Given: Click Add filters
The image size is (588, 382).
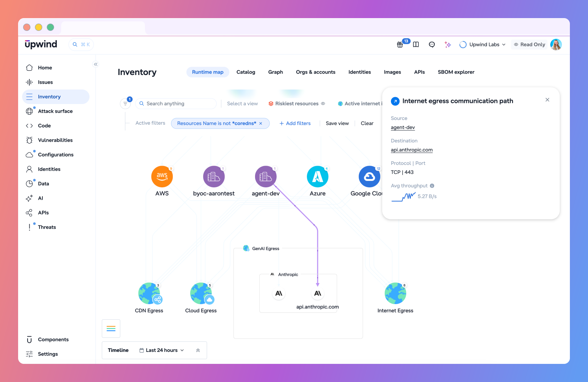Looking at the screenshot, I should point(295,123).
